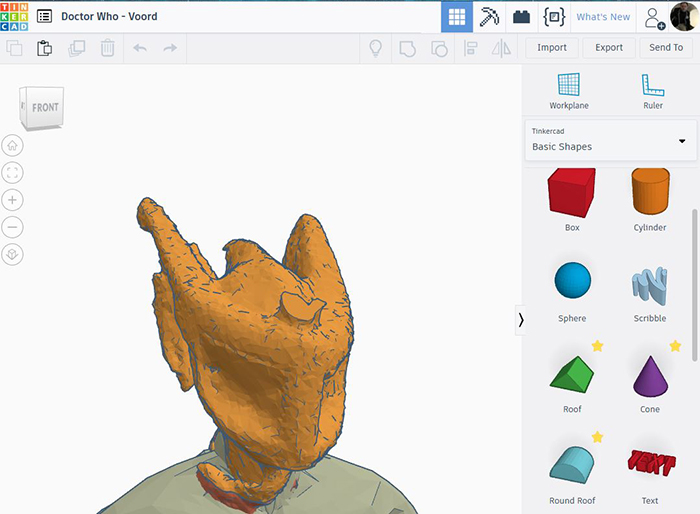Click the Home view button
This screenshot has height=514, width=700.
point(12,146)
